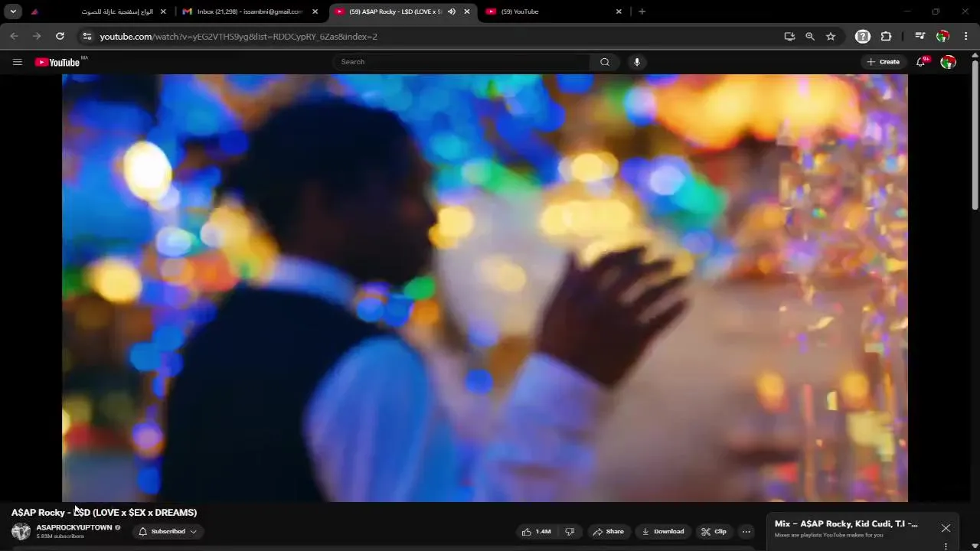
Task: Switch to the Gmail Inbox tab
Action: coord(250,11)
